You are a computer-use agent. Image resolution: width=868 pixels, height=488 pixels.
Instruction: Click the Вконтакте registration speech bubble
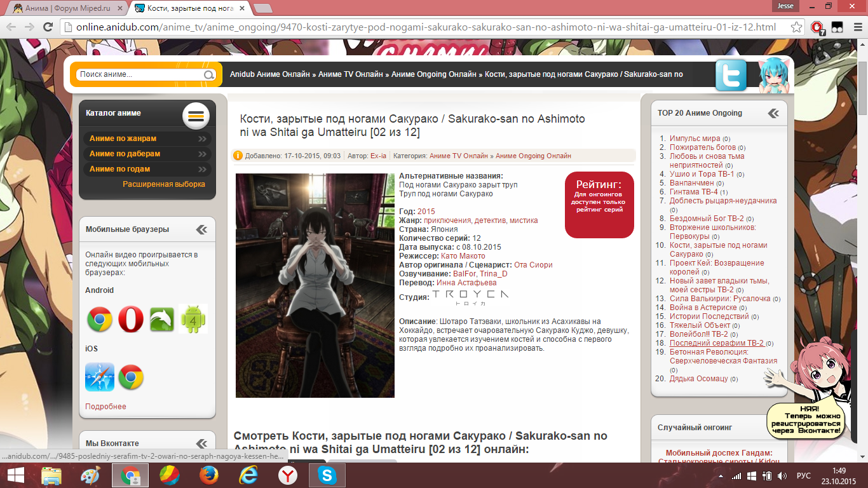coord(806,421)
